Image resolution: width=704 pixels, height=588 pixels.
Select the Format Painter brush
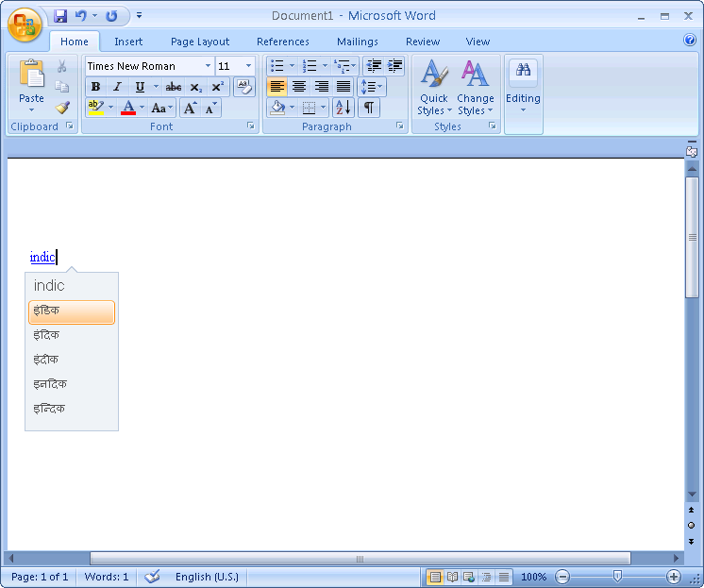click(62, 108)
